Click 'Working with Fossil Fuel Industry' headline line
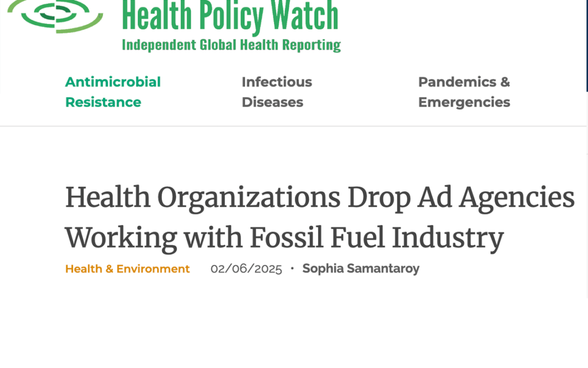This screenshot has height=368, width=588. 284,237
